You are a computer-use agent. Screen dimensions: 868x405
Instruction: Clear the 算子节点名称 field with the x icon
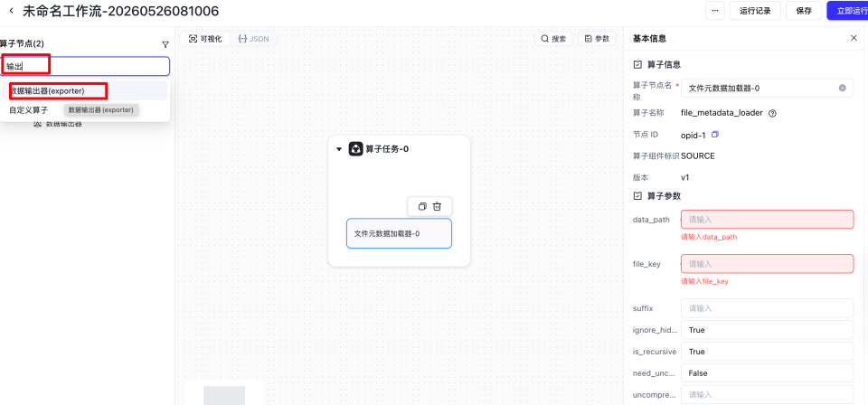[843, 88]
